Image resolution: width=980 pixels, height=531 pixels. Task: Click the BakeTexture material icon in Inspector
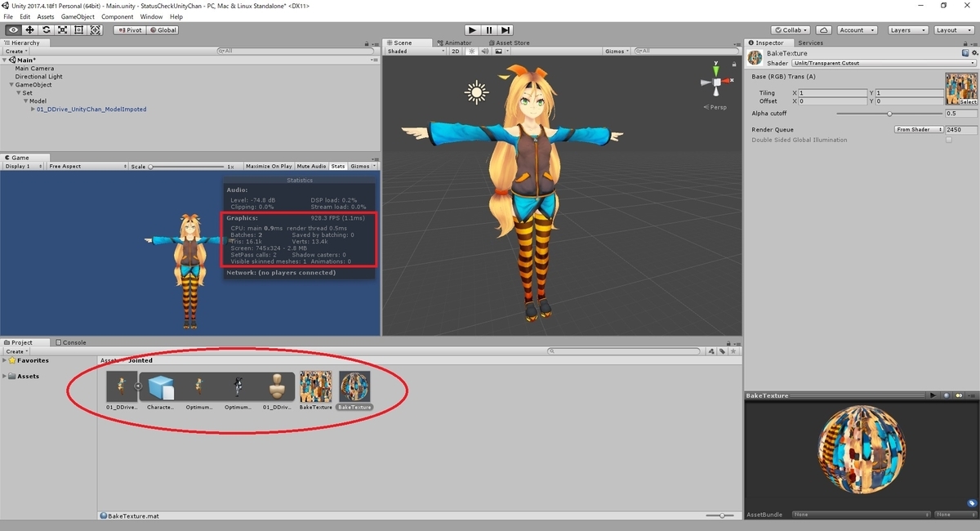(755, 56)
